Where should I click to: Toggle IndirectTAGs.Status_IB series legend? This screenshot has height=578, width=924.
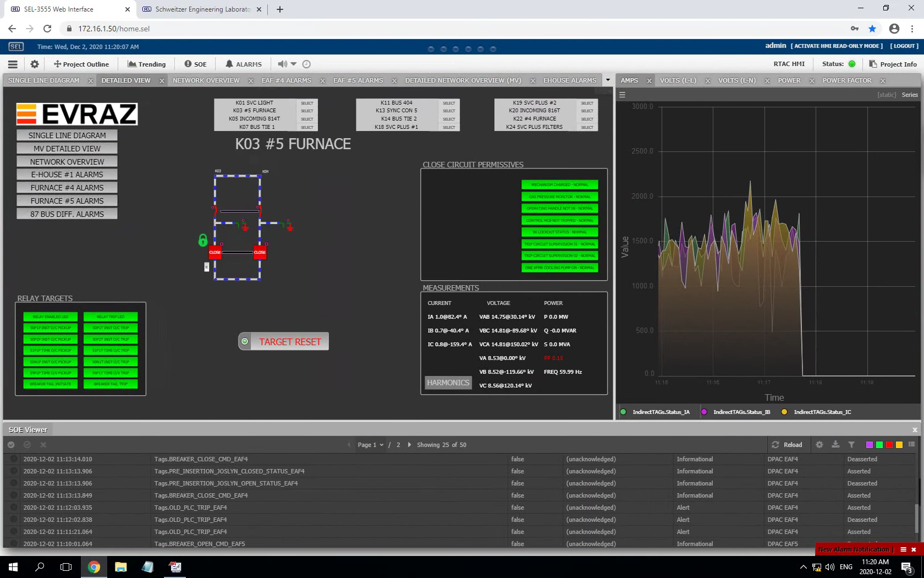click(x=736, y=412)
